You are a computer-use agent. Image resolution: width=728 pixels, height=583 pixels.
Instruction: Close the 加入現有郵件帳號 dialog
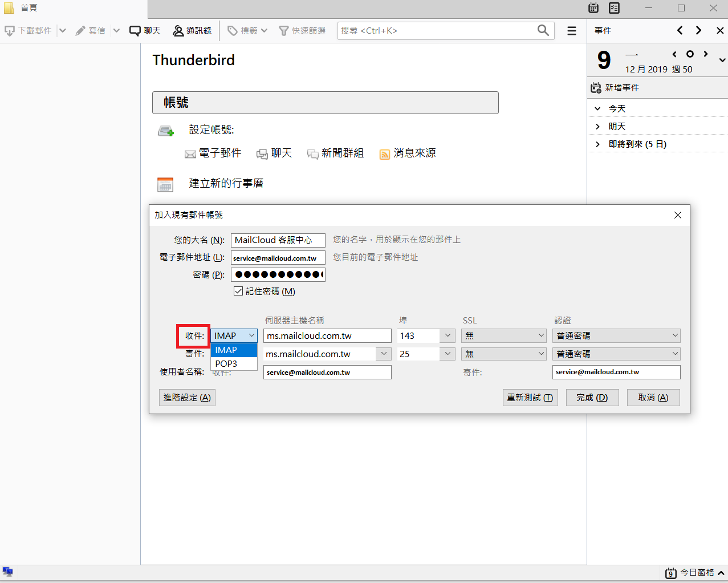tap(677, 215)
